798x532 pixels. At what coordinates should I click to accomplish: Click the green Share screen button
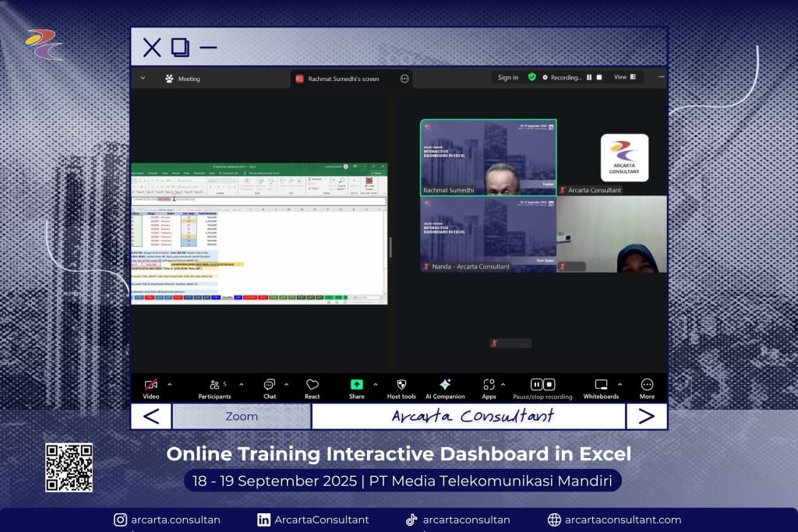[x=356, y=385]
